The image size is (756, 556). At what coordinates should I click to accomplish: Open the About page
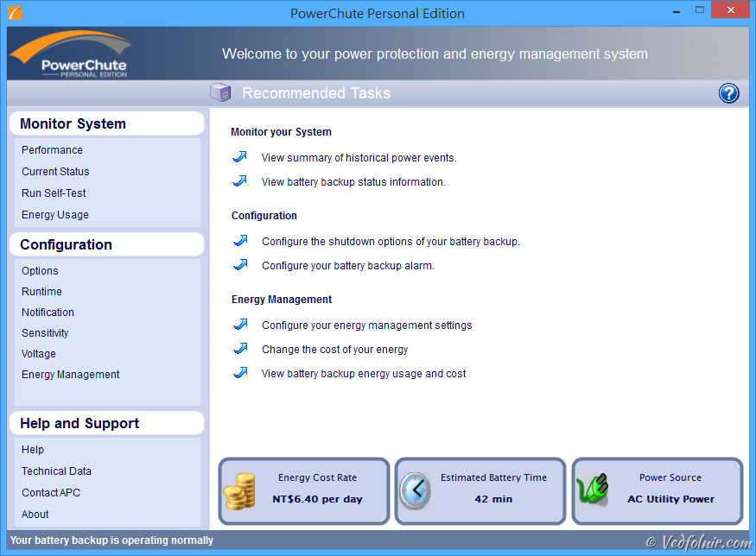[x=35, y=515]
